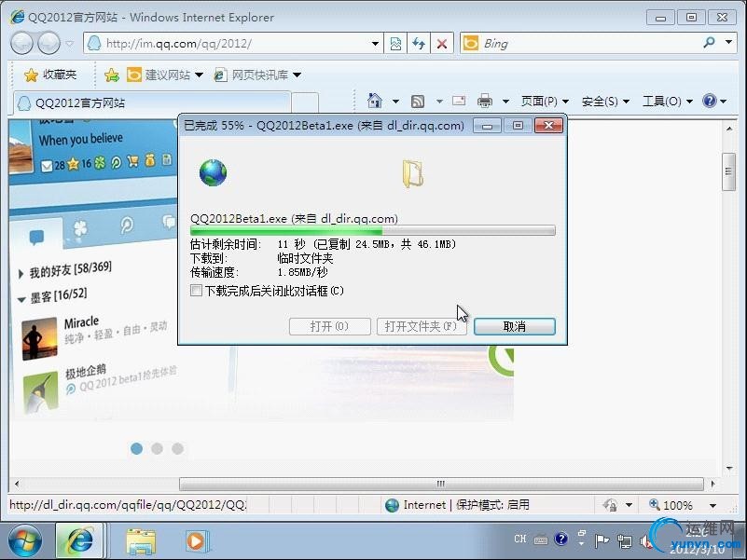
Task: Click the spiral weibo icon in QQ panel
Action: pyautogui.click(x=127, y=225)
